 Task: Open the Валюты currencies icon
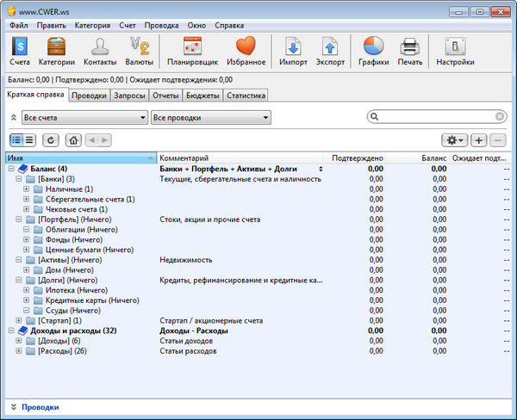pos(140,50)
